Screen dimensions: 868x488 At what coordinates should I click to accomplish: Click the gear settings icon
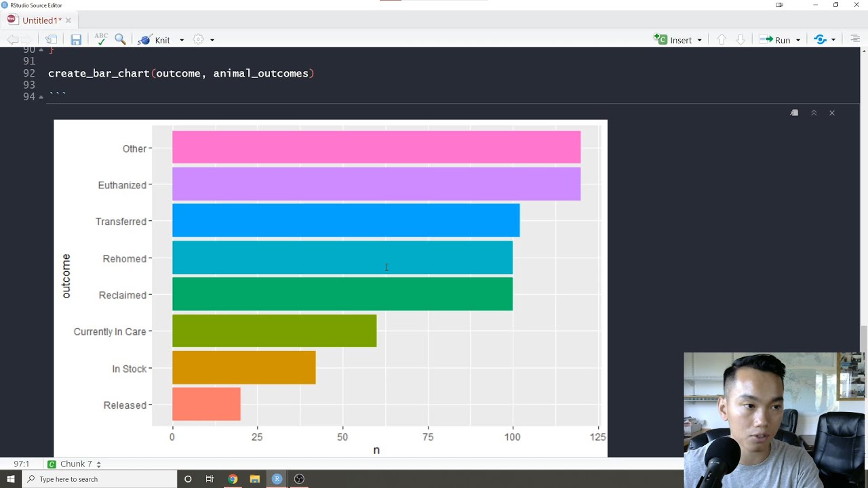click(x=198, y=40)
